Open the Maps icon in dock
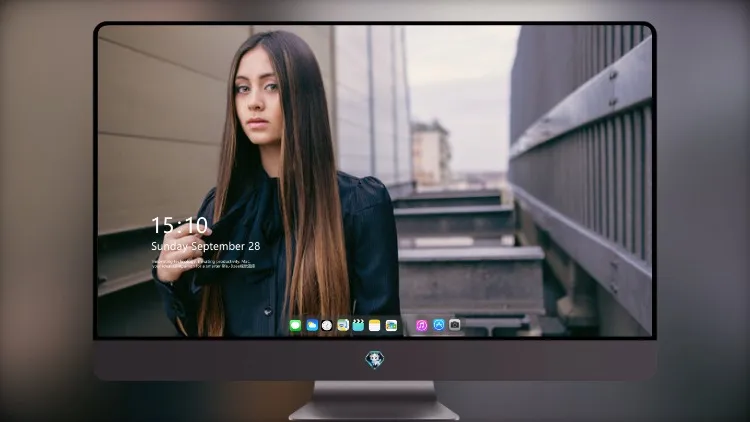Image resolution: width=750 pixels, height=422 pixels. click(342, 325)
